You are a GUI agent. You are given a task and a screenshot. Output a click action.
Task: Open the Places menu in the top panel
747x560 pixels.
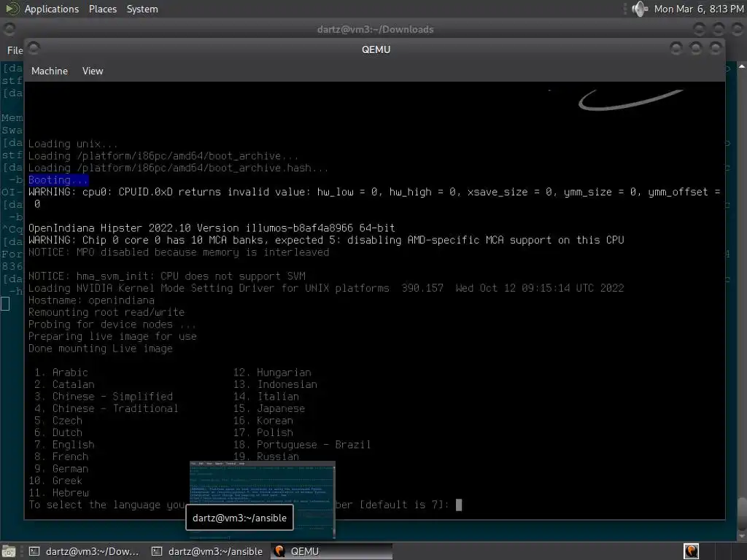[x=102, y=9]
